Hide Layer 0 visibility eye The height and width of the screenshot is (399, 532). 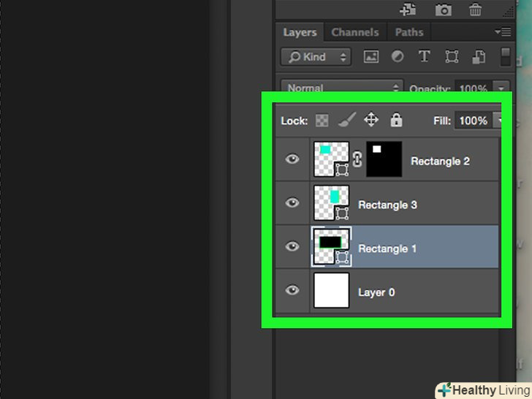(292, 290)
